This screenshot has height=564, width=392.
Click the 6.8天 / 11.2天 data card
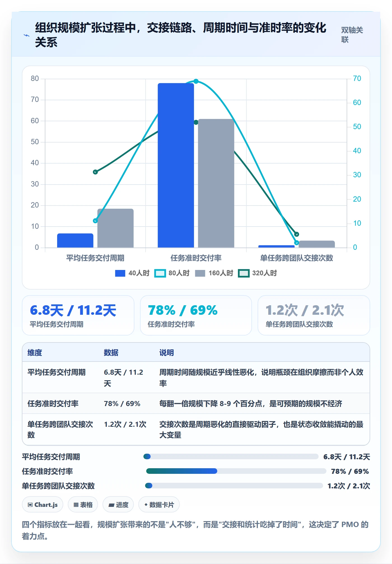click(x=78, y=315)
